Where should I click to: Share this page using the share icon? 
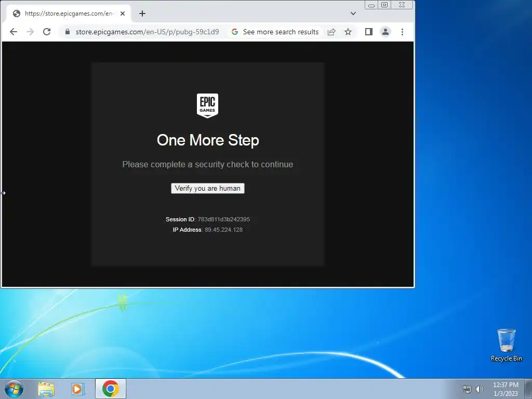331,32
